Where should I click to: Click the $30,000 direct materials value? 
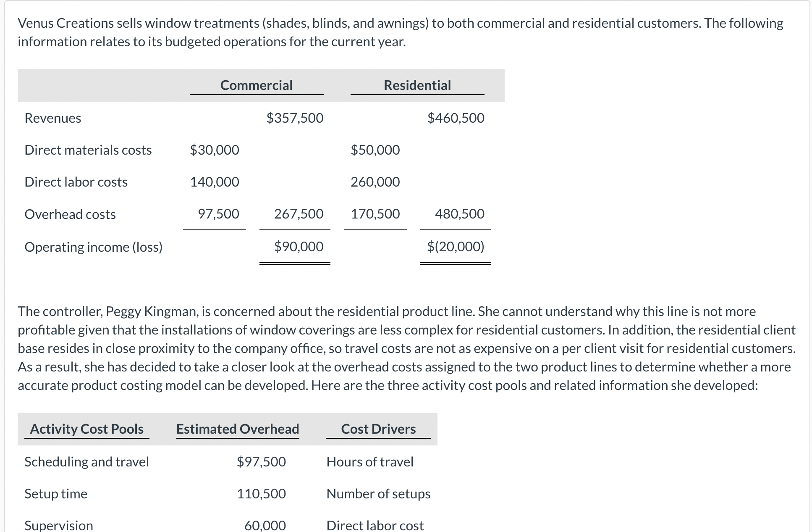[214, 150]
